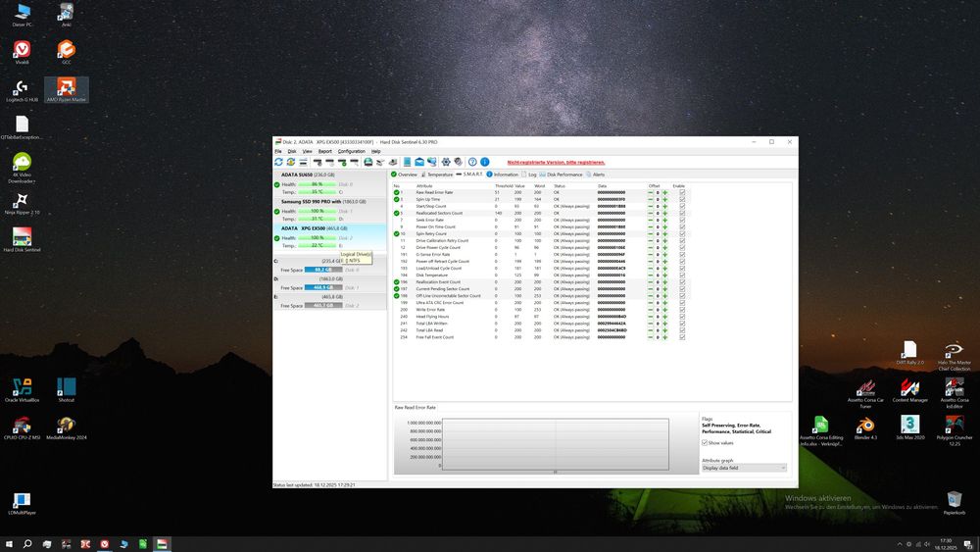Click the envelope mail toolbar icon
The image size is (980, 552).
pos(419,162)
